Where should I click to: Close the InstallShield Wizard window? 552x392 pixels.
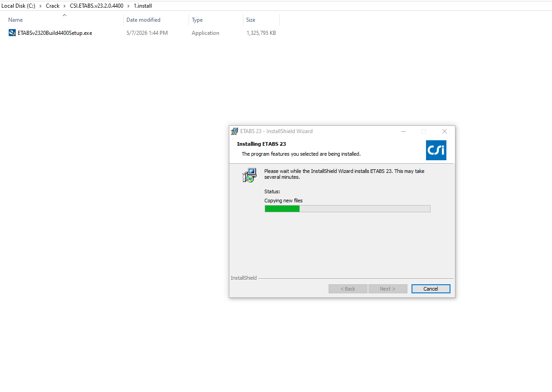[445, 131]
